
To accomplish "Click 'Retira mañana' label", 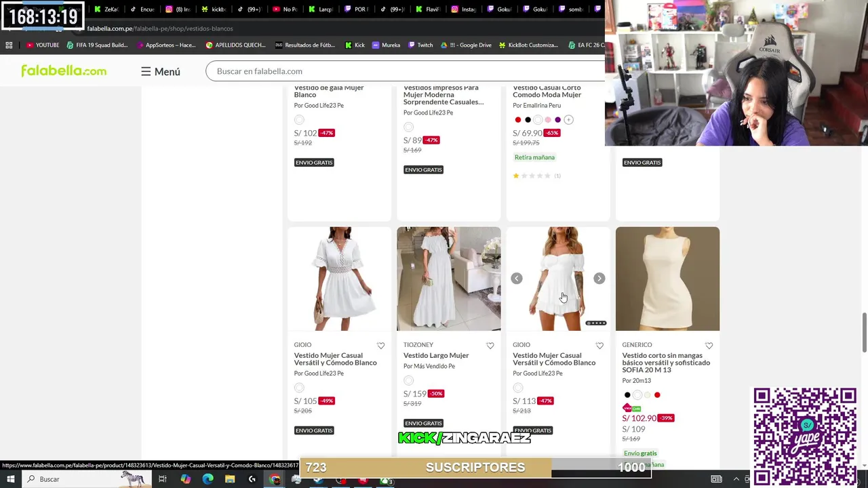I will click(534, 157).
